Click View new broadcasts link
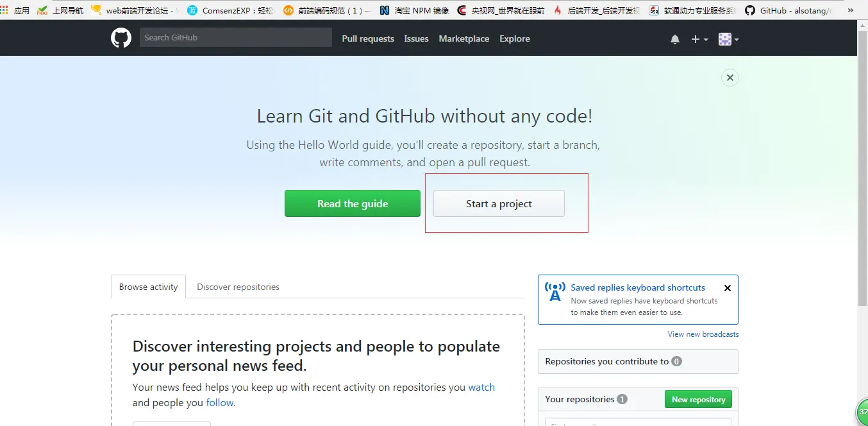Image resolution: width=868 pixels, height=426 pixels. click(x=703, y=334)
